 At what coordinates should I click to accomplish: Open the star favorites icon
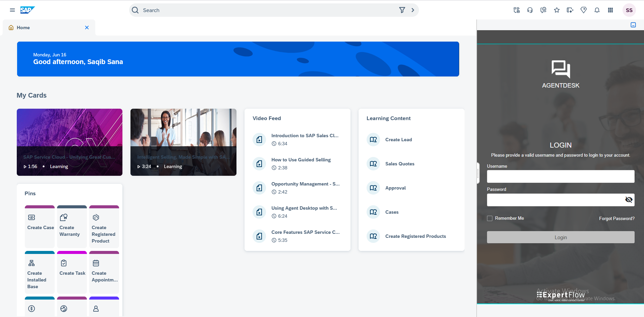(x=557, y=10)
